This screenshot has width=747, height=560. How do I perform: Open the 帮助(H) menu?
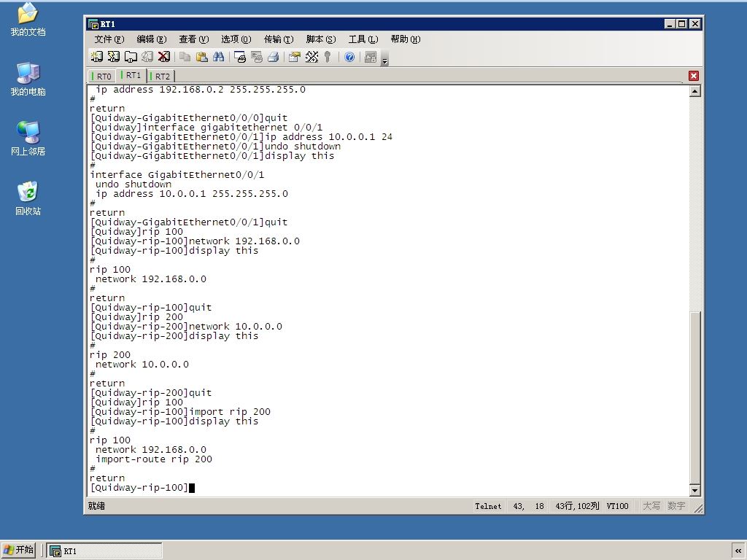(x=406, y=39)
